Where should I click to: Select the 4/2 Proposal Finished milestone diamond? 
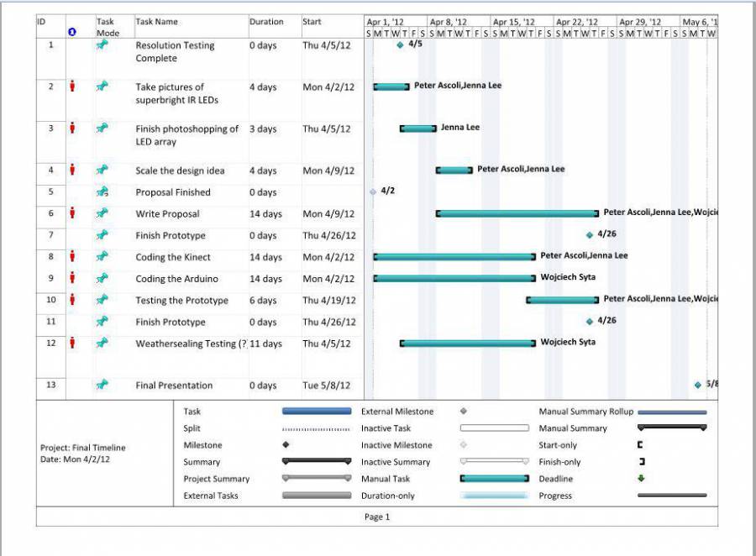(x=373, y=192)
